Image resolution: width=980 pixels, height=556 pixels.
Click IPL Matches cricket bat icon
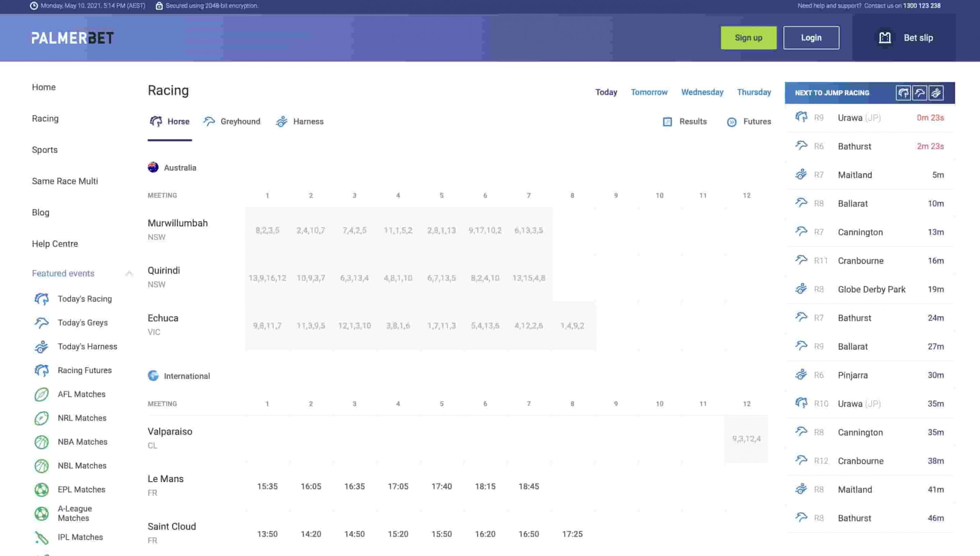(x=41, y=537)
